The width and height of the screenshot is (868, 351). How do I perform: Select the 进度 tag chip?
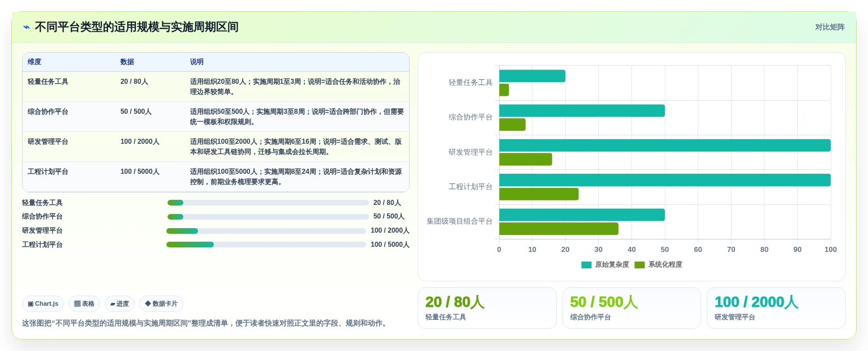(119, 304)
